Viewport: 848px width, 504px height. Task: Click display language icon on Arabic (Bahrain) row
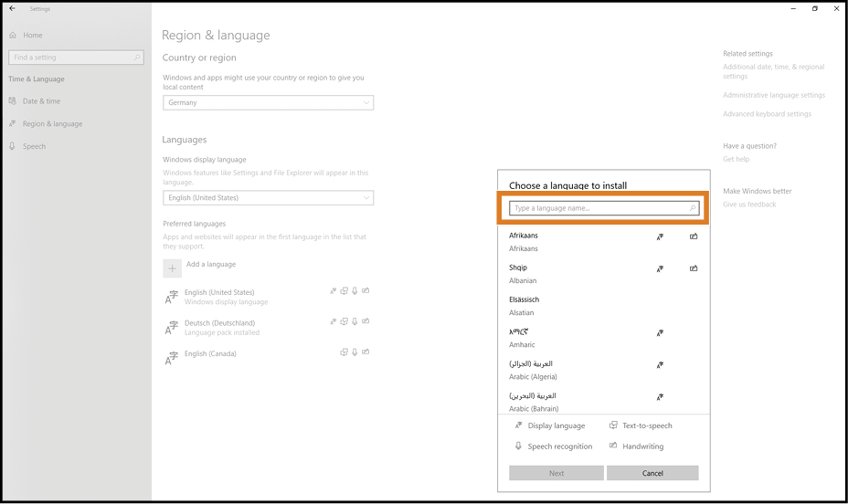[x=660, y=397]
